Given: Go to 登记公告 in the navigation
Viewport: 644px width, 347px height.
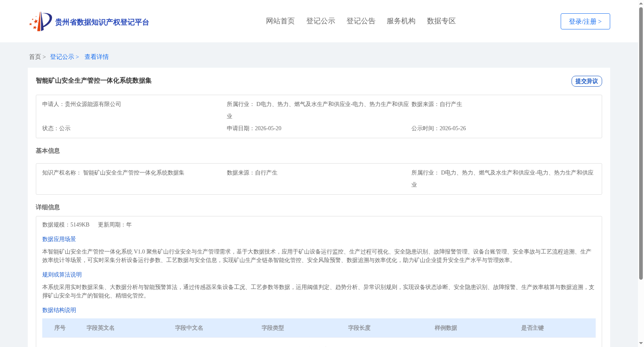Looking at the screenshot, I should point(361,21).
